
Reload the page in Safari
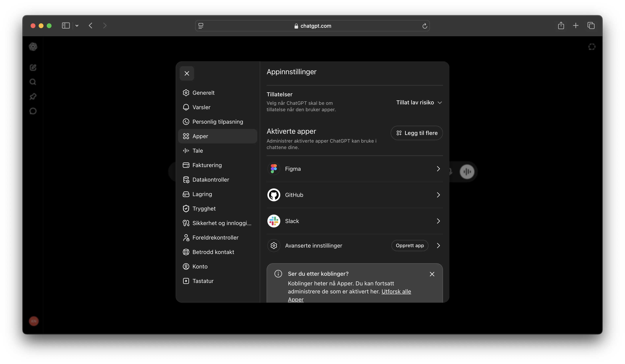[425, 26]
